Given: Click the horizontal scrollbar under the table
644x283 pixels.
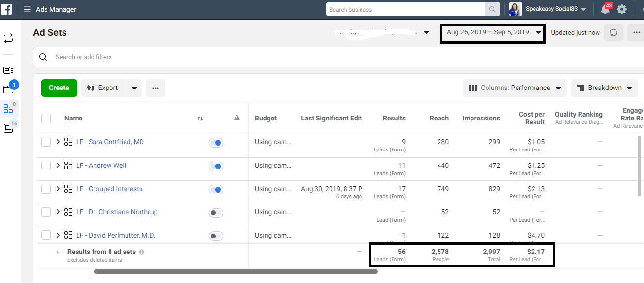Looking at the screenshot, I should click(236, 272).
